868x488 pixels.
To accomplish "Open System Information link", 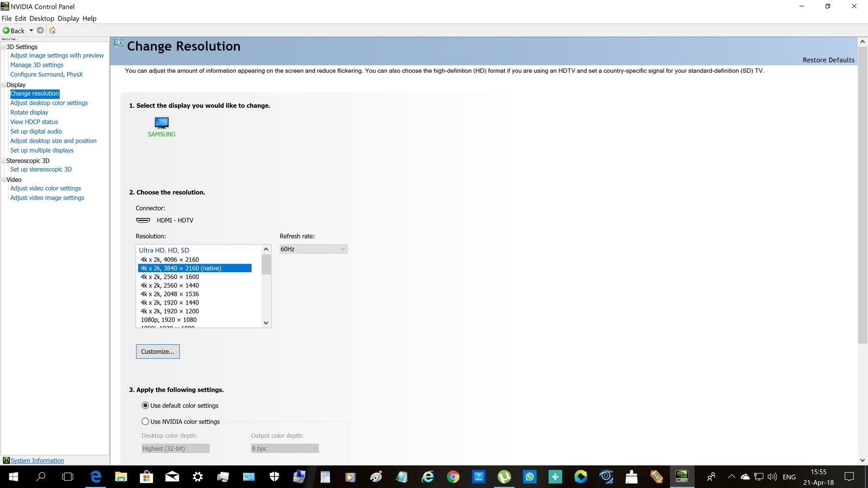I will click(37, 460).
